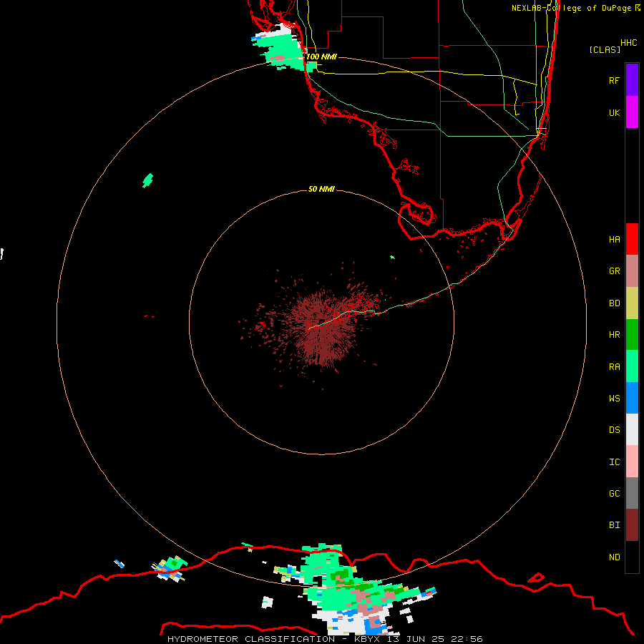The width and height of the screenshot is (644, 644).
Task: Select the GR pink-brown legend swatch
Action: point(632,271)
